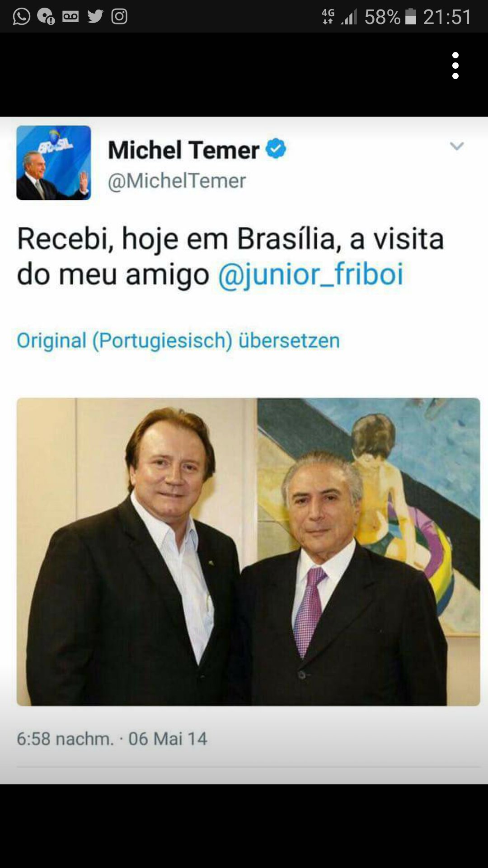The height and width of the screenshot is (868, 488).
Task: Tap the 4G signal strength indicator
Action: coord(339,17)
